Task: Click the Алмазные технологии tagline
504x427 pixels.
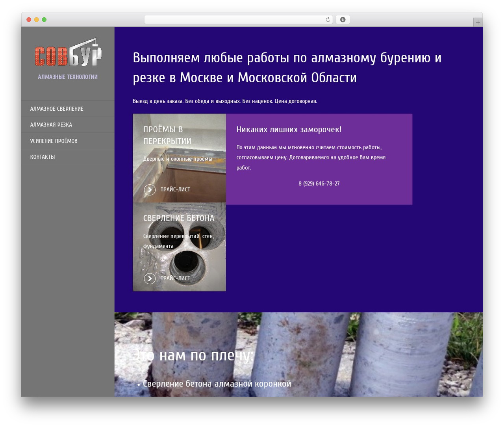Action: [68, 77]
